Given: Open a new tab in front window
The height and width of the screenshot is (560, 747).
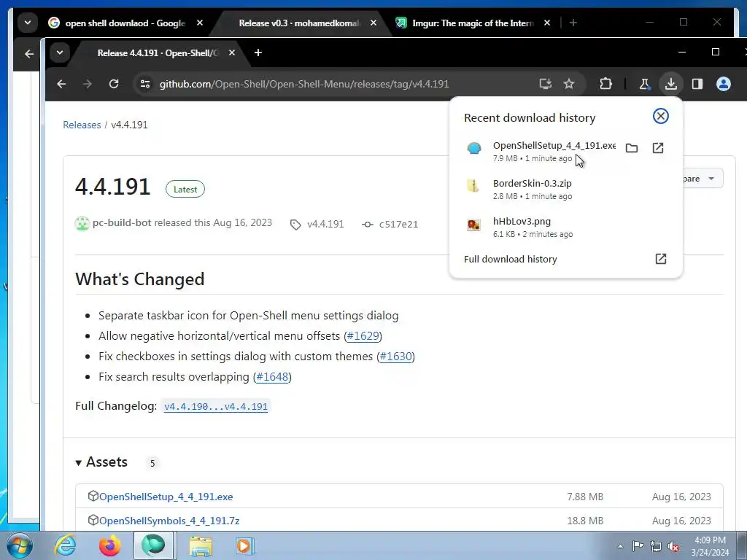Looking at the screenshot, I should coord(258,52).
